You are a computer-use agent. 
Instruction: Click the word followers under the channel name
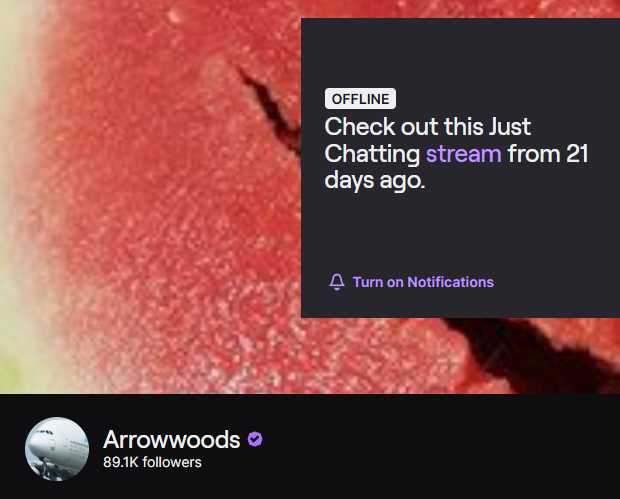pos(172,462)
